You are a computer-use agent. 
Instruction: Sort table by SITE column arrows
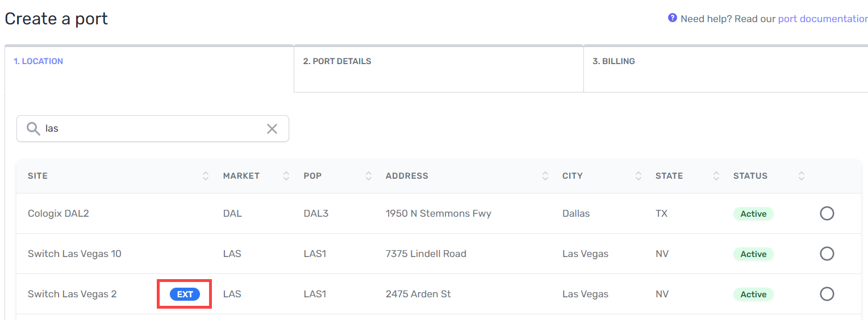[x=206, y=176]
